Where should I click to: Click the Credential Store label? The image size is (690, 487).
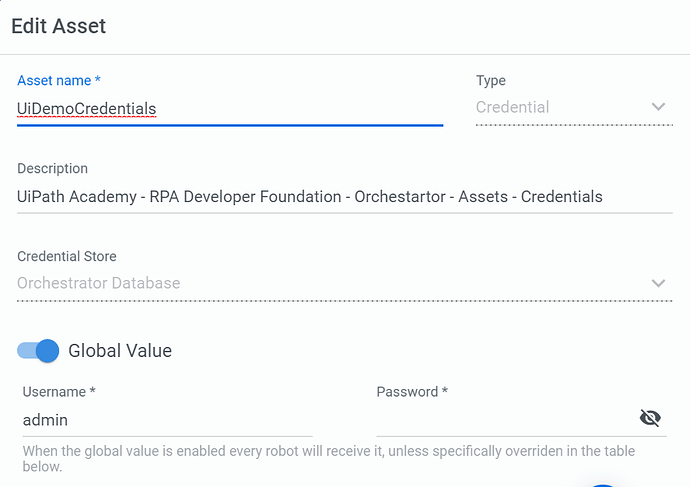tap(67, 256)
